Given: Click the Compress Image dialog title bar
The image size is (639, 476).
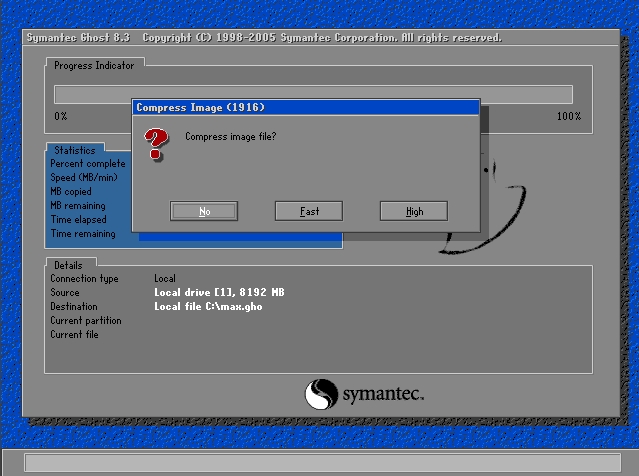Looking at the screenshot, I should (x=305, y=107).
